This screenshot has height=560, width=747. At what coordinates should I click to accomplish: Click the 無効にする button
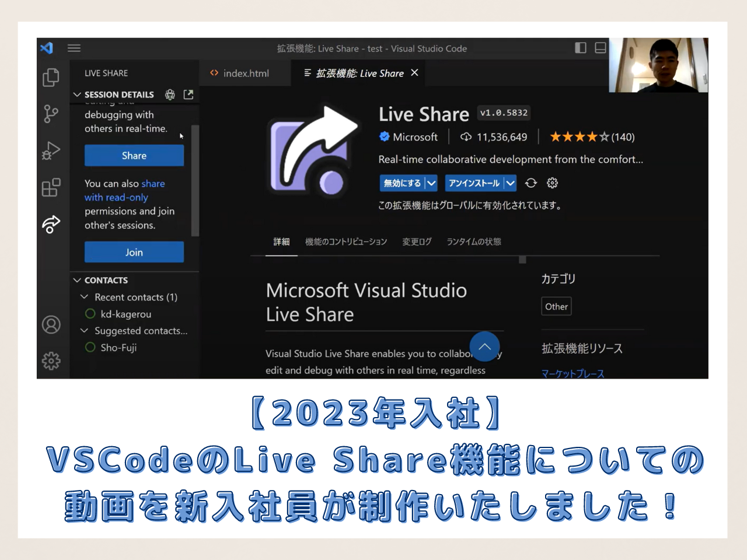coord(402,183)
